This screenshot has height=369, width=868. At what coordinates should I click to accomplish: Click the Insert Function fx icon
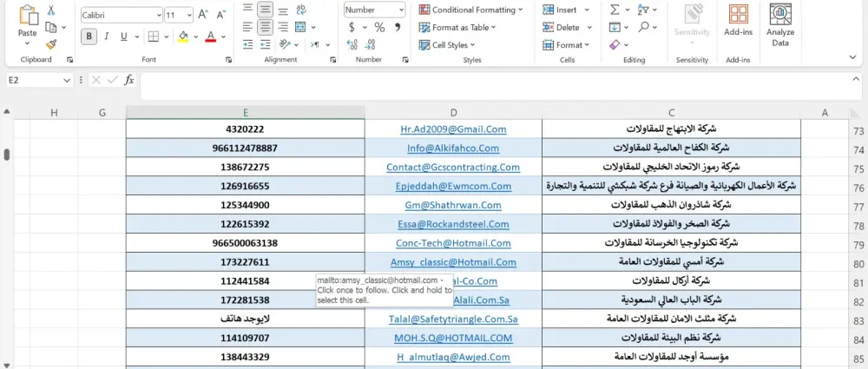(x=129, y=81)
